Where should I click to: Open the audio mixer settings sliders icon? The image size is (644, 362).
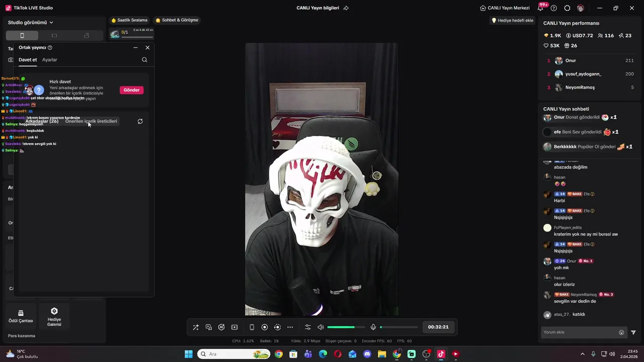(x=308, y=327)
